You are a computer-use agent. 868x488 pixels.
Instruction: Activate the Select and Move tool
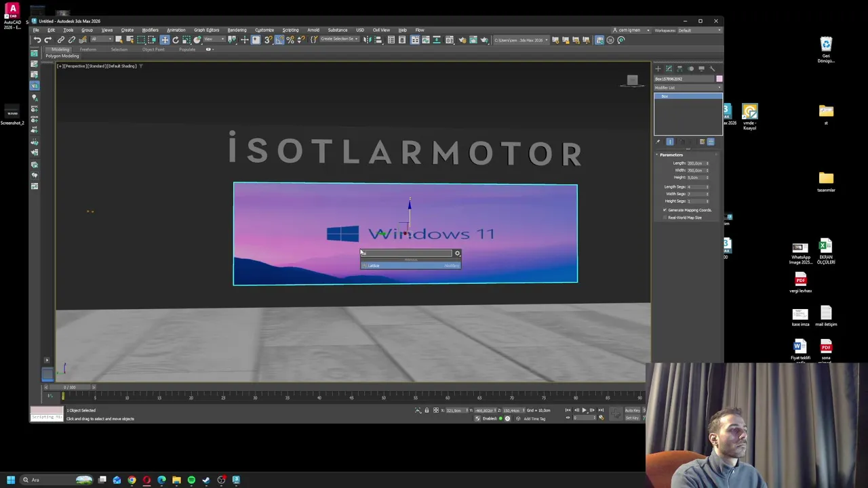tap(165, 39)
